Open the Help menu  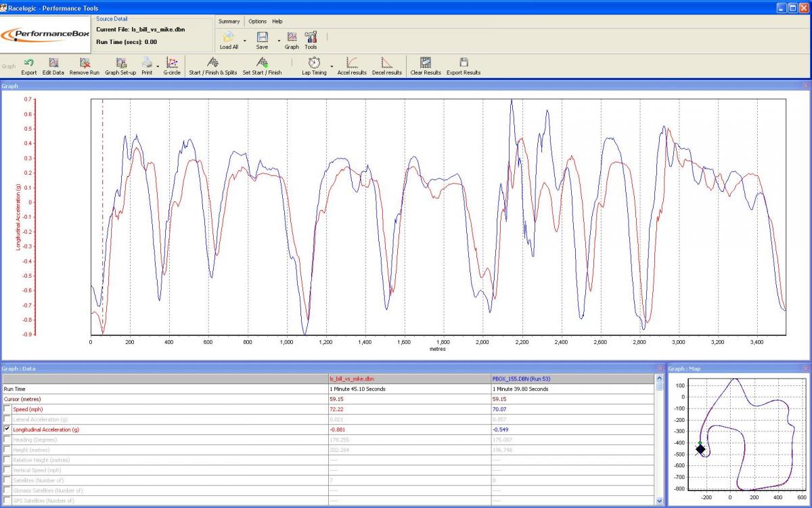coord(277,22)
